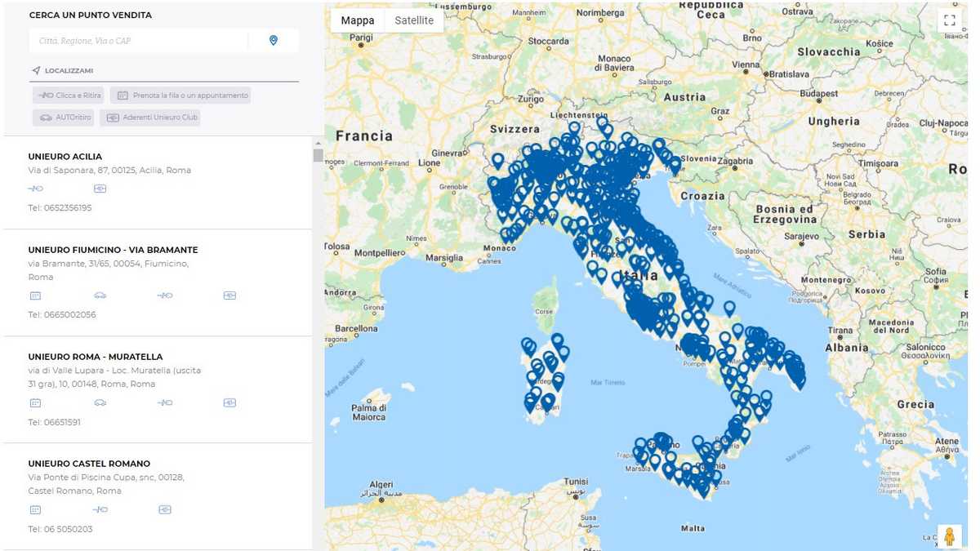Viewport: 980px width, 551px height.
Task: Toggle the Clicca e Ritira filter
Action: pos(69,96)
